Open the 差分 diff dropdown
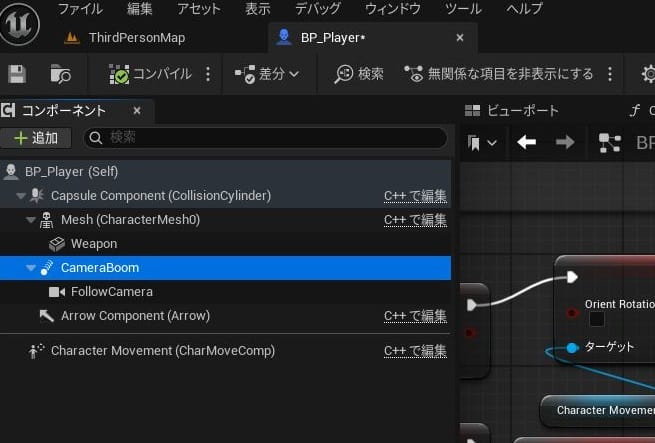This screenshot has height=443, width=655. pyautogui.click(x=267, y=74)
